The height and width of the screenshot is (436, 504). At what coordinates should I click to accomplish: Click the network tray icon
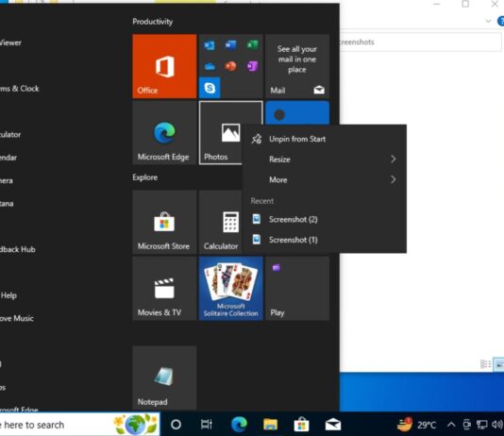[x=481, y=425]
